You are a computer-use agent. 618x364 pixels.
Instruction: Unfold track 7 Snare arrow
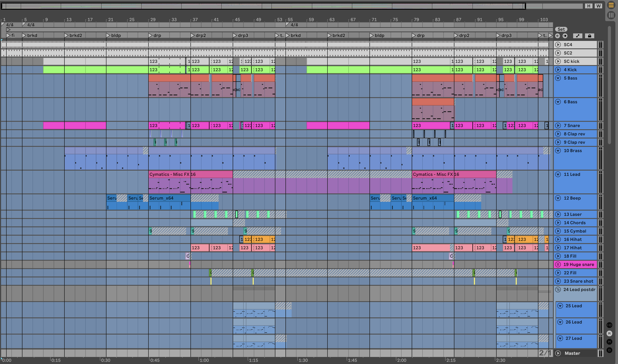558,126
